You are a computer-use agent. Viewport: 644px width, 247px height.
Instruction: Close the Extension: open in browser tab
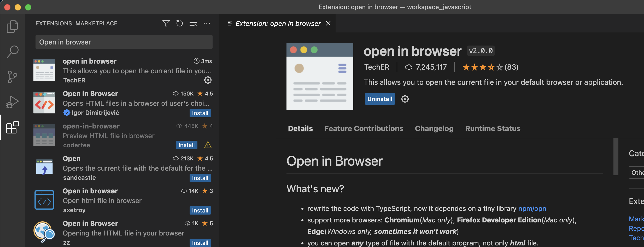click(328, 23)
